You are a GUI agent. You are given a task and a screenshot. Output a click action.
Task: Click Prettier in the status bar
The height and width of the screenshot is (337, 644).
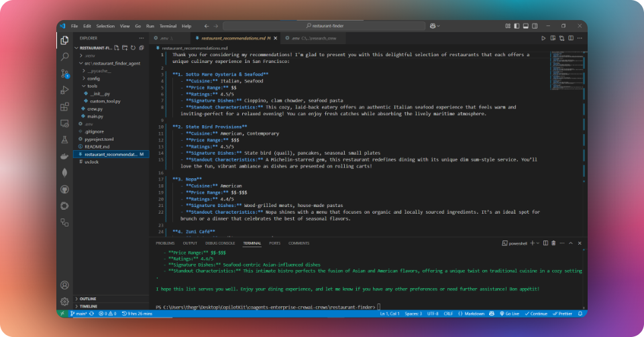(x=562, y=314)
